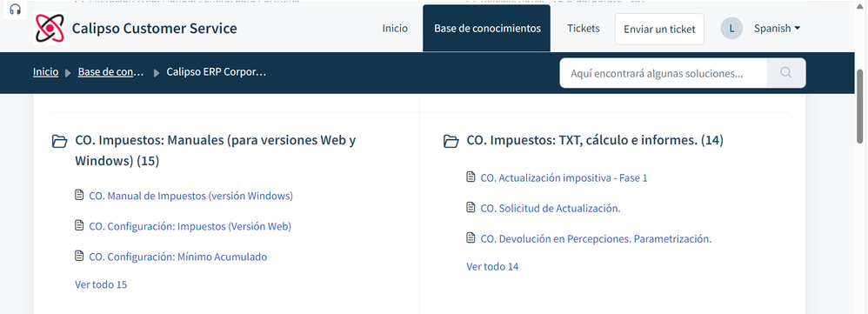
Task: Click the Enviar un ticket button
Action: [x=659, y=29]
